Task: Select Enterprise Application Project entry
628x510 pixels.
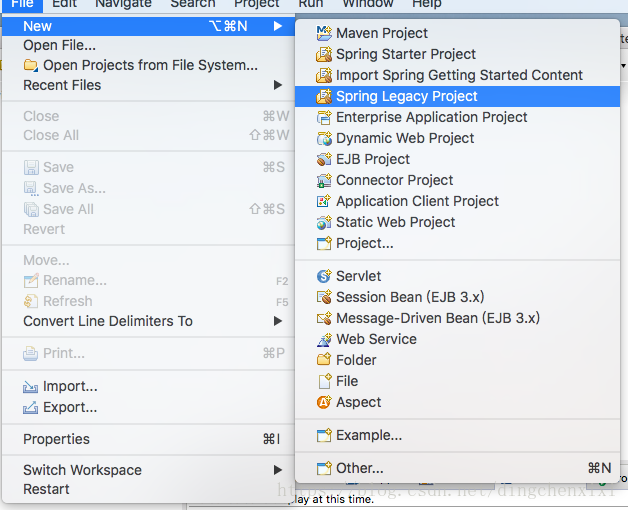Action: pos(457,117)
